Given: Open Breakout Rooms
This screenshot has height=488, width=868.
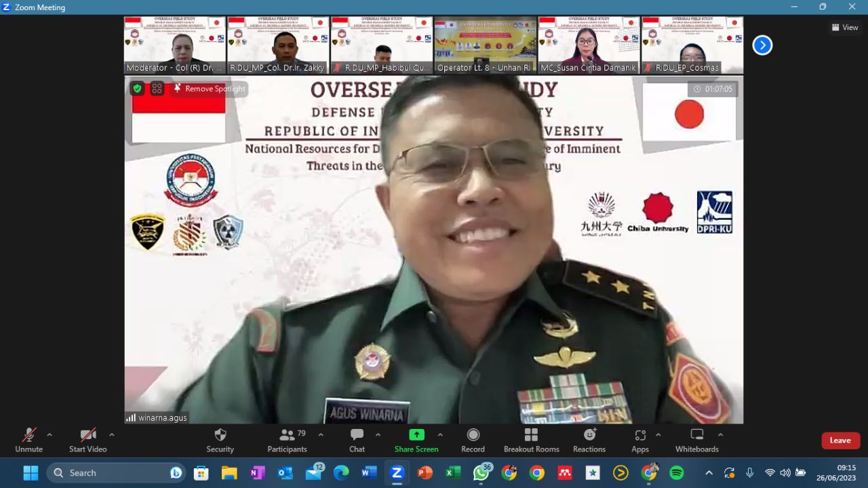Looking at the screenshot, I should tap(532, 440).
